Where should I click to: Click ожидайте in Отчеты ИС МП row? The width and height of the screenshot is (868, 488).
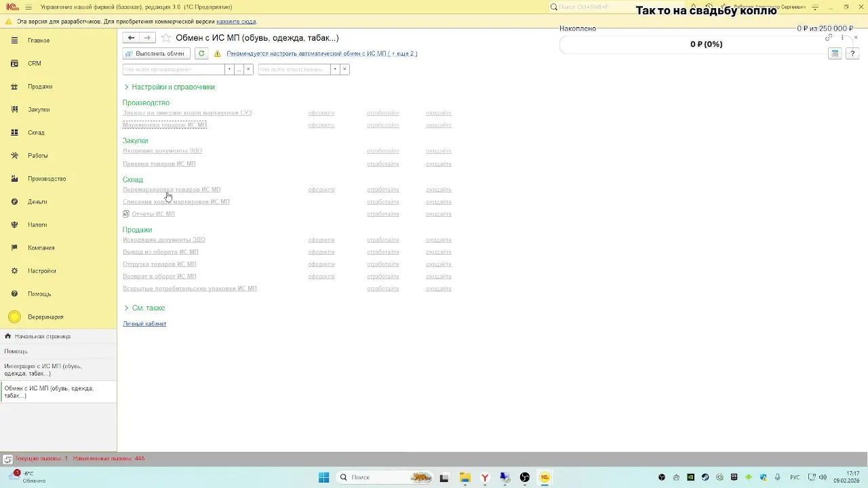click(439, 214)
